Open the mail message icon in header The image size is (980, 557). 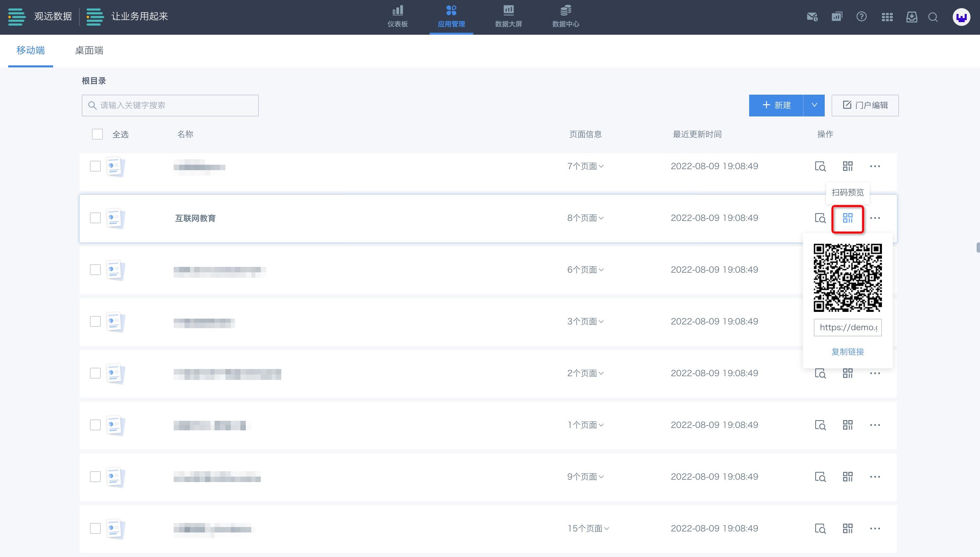pos(812,17)
